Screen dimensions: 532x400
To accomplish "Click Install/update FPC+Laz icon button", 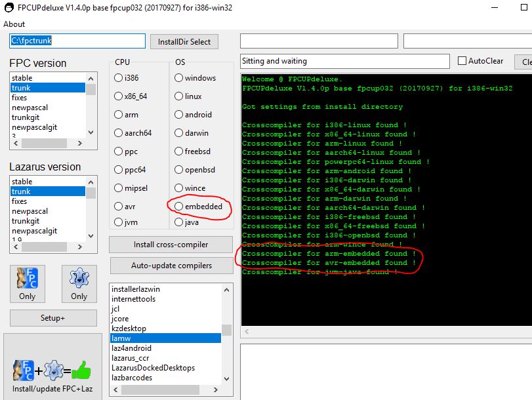I will coord(52,368).
